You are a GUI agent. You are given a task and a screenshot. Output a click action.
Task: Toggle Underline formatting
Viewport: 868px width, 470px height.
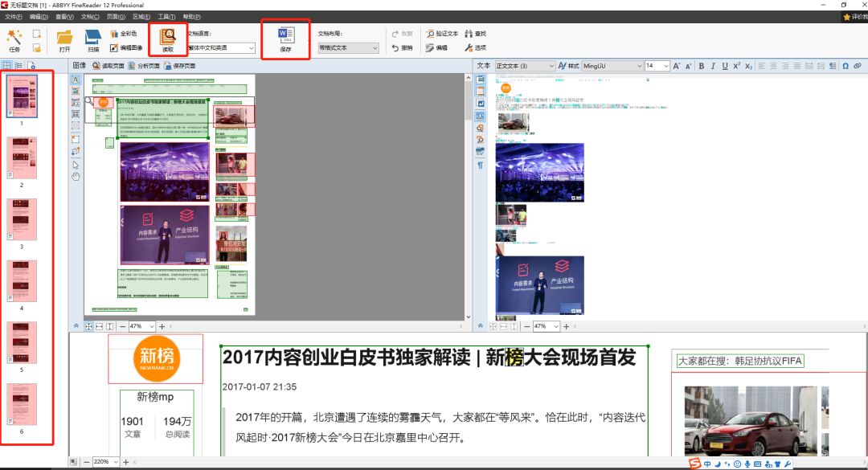click(x=725, y=66)
